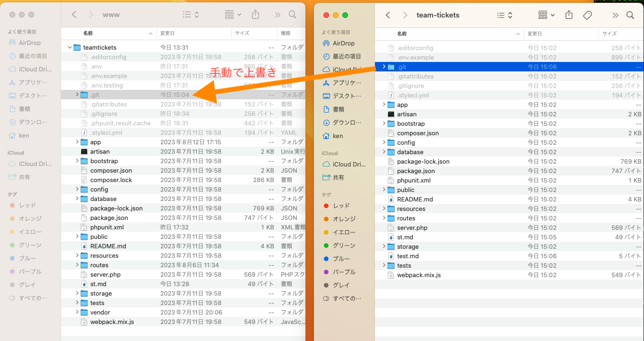Select webpack.mix.js in team-tickets window
The image size is (644, 341).
[x=418, y=275]
